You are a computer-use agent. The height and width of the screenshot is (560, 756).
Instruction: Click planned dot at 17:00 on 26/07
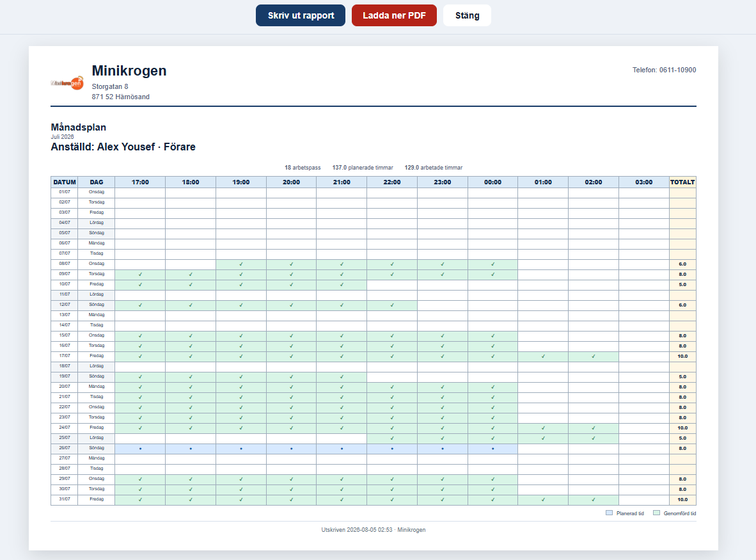click(x=140, y=449)
